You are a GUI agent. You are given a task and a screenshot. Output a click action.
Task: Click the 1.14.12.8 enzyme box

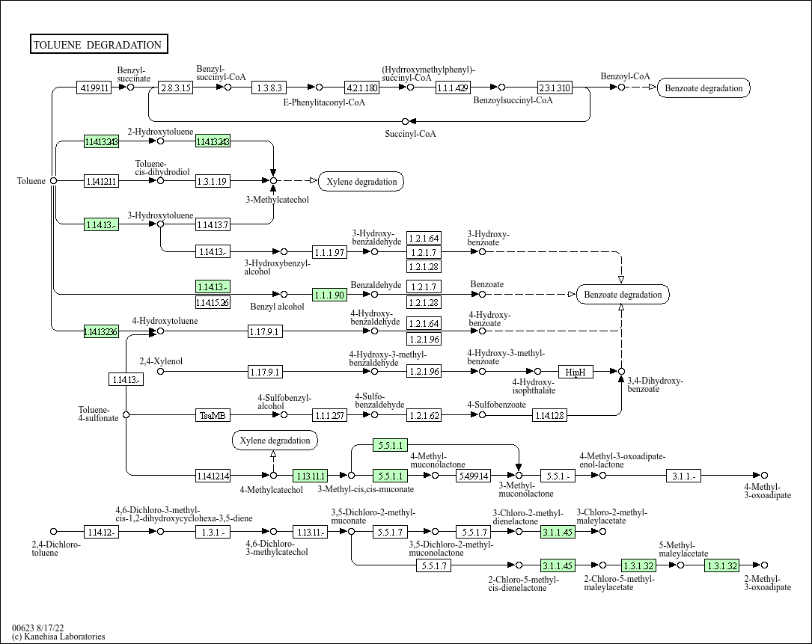pos(549,415)
